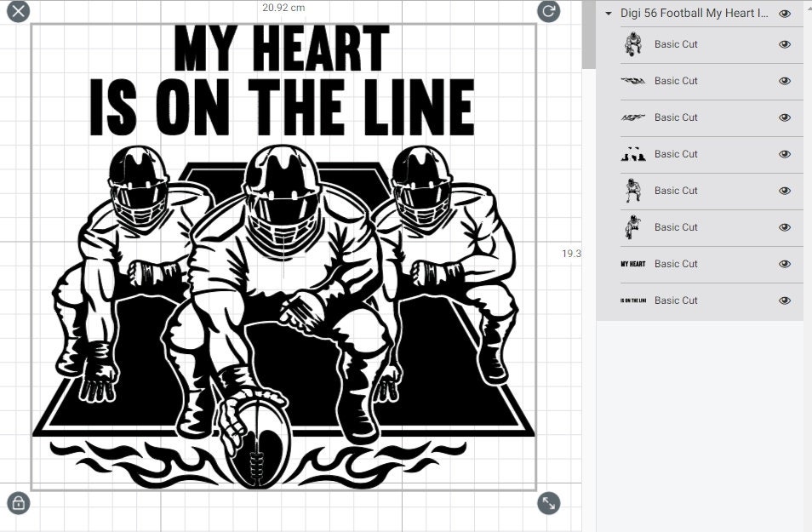Hide the MY HEART layer
This screenshot has width=812, height=532.
pyautogui.click(x=785, y=264)
